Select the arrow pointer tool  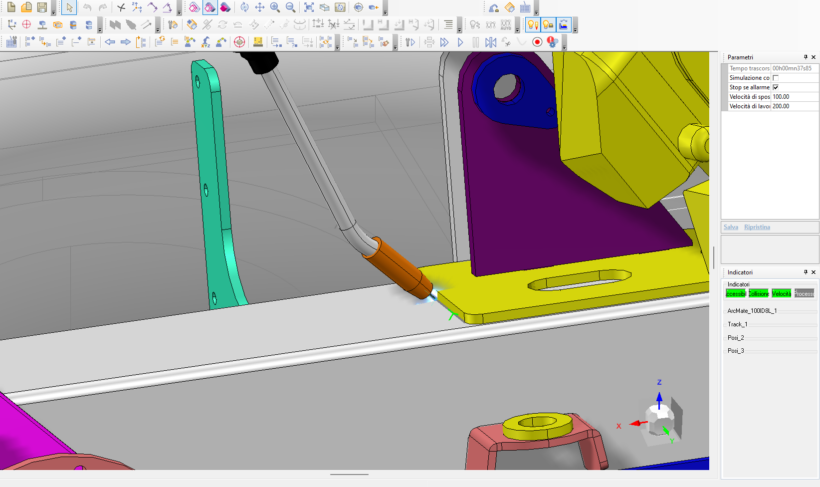point(69,7)
